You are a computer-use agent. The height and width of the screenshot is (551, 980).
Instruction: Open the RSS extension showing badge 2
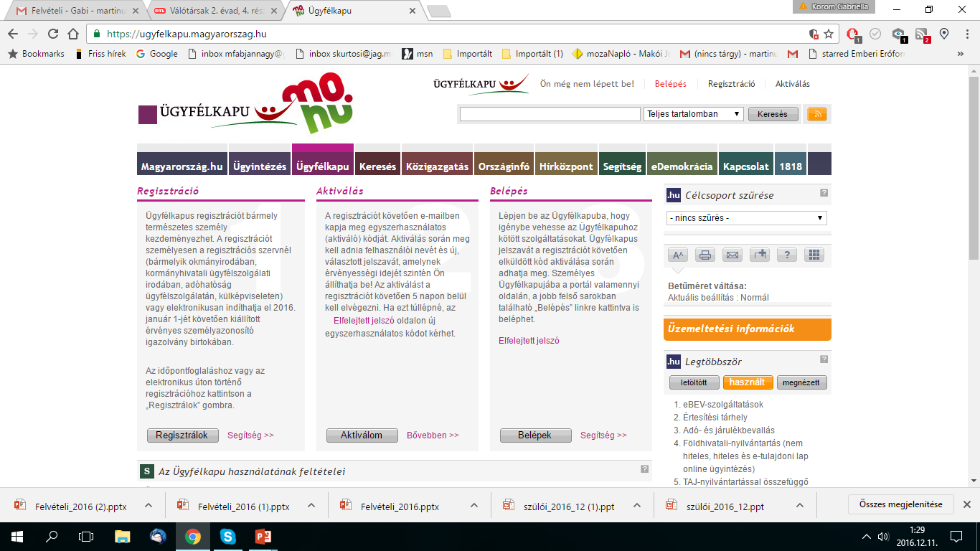[x=922, y=34]
